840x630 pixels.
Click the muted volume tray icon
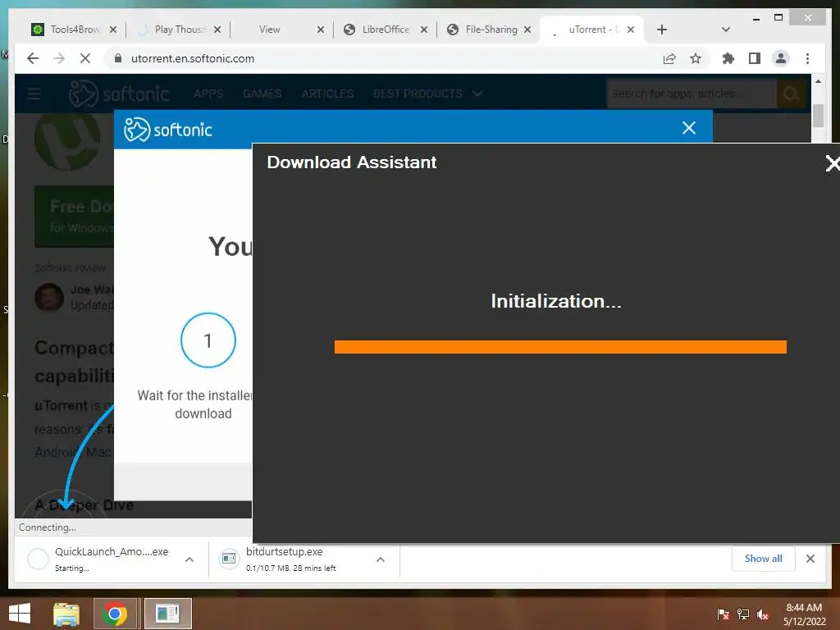(x=763, y=614)
